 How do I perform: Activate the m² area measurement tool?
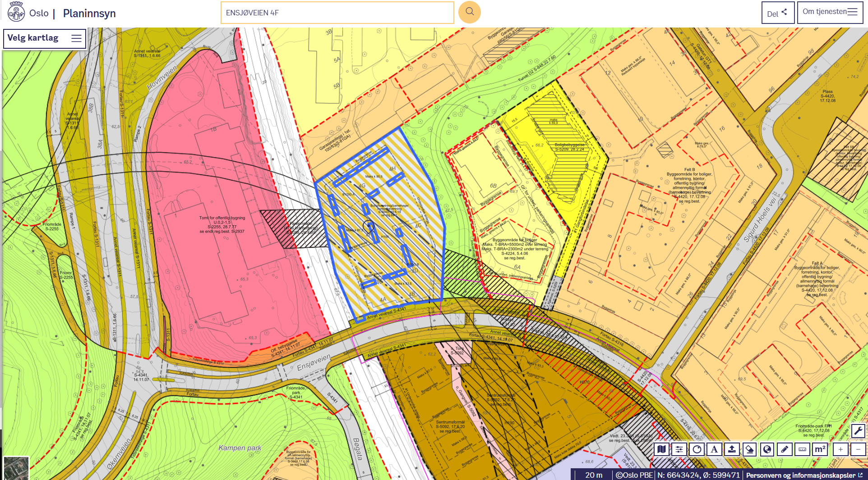(x=820, y=449)
